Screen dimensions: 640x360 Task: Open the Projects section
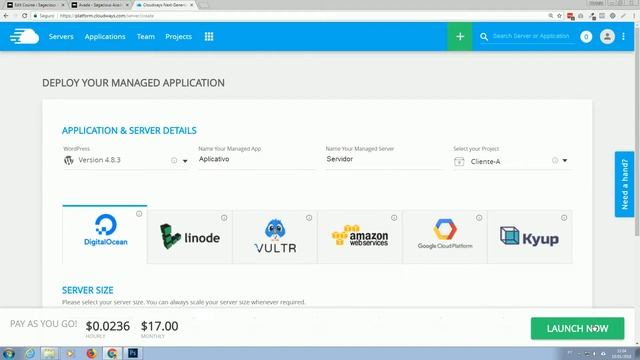point(178,36)
